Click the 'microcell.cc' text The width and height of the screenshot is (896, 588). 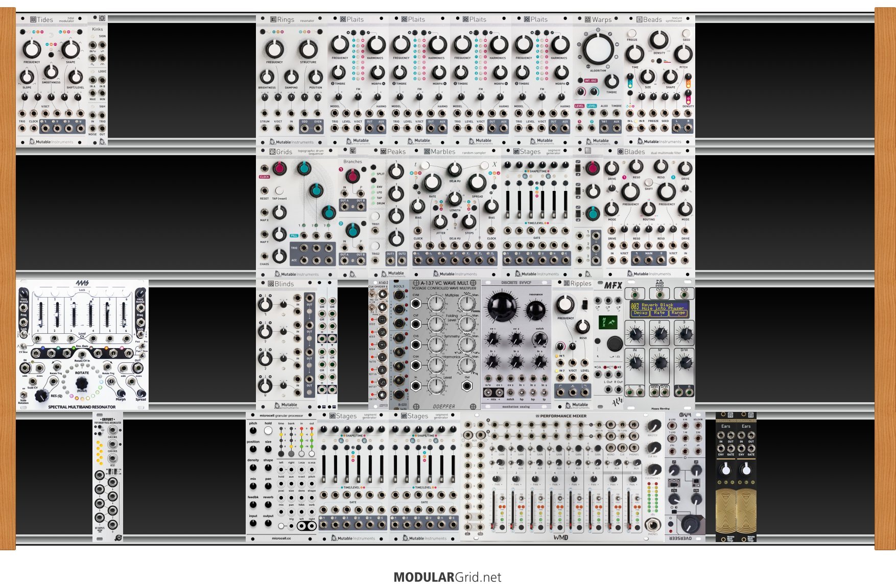tap(281, 538)
